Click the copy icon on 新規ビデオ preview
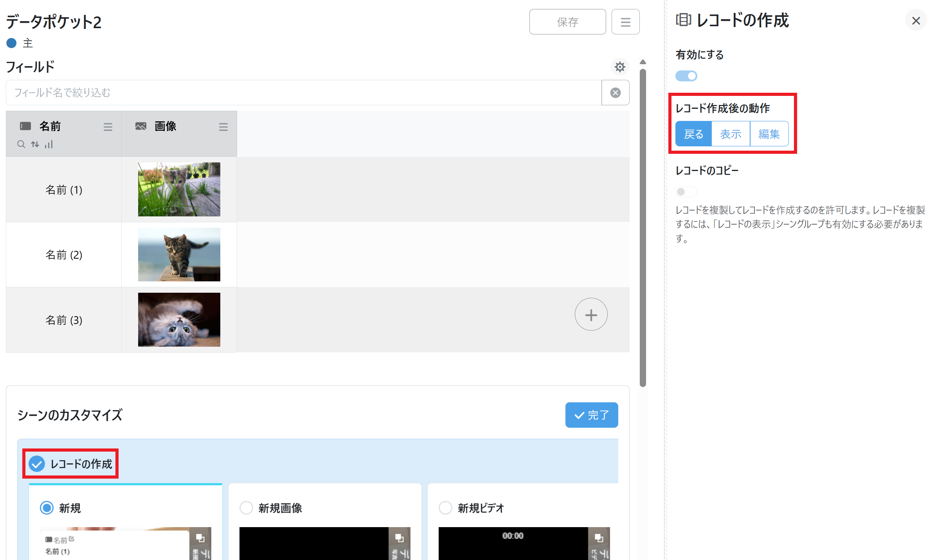The image size is (936, 560). click(x=599, y=538)
